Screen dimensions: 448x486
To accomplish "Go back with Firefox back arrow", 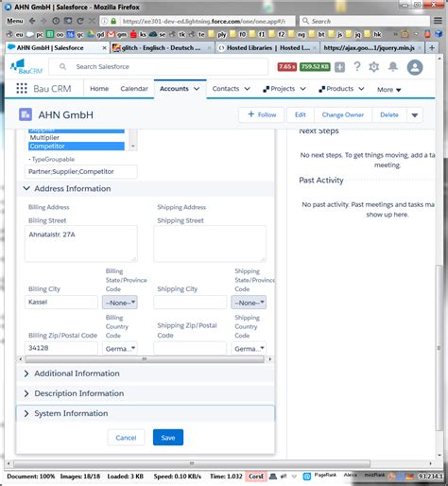I will [x=32, y=21].
